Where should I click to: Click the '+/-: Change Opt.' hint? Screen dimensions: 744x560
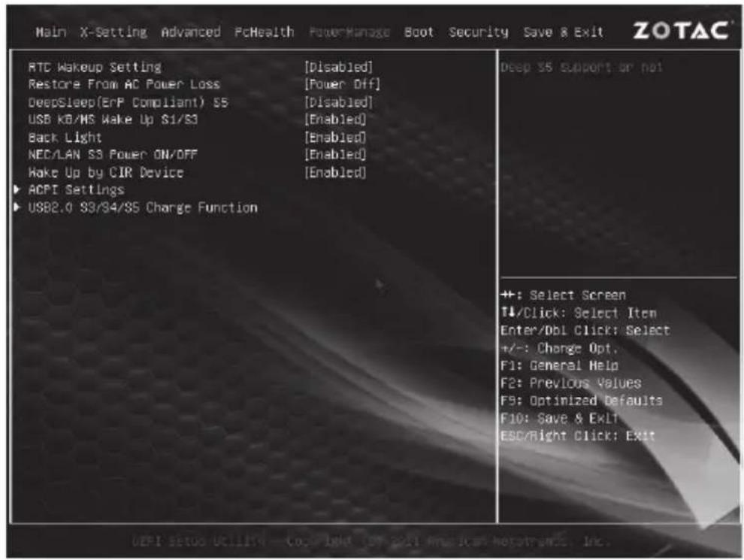[x=559, y=348]
